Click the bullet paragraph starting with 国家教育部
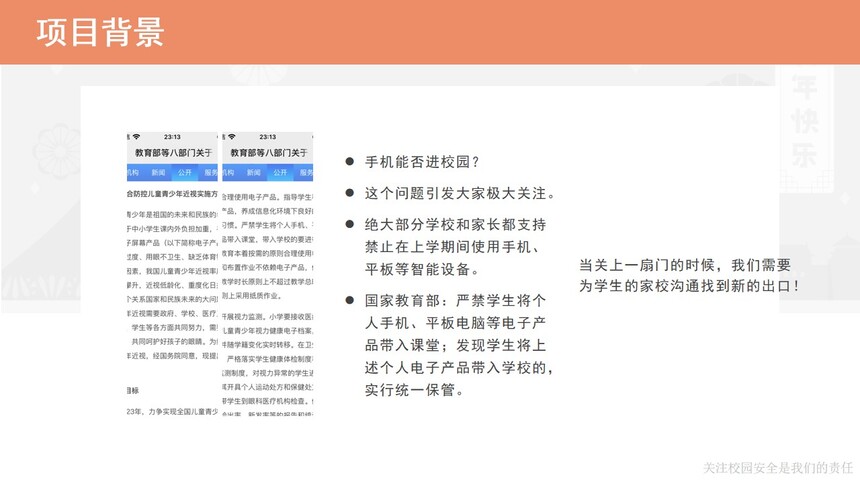The height and width of the screenshot is (484, 860). click(458, 345)
